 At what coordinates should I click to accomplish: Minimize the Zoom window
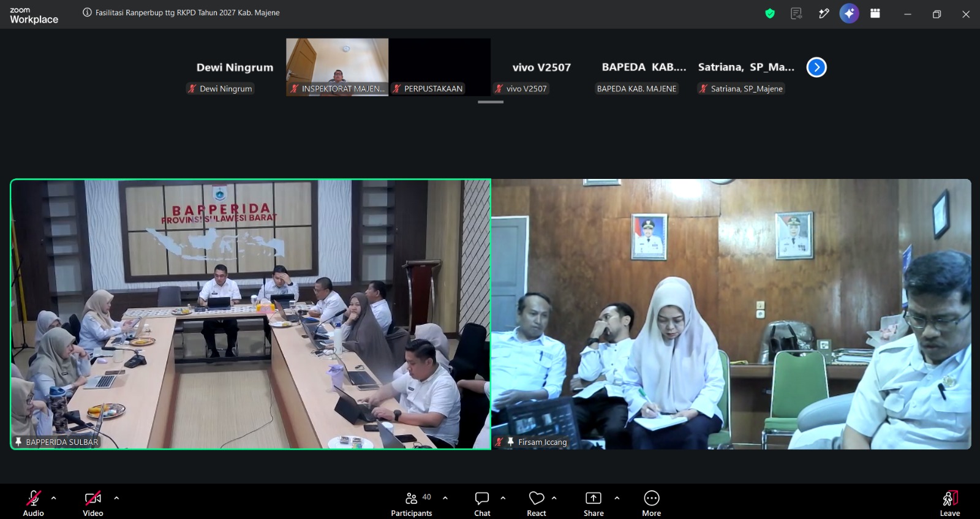pos(908,14)
